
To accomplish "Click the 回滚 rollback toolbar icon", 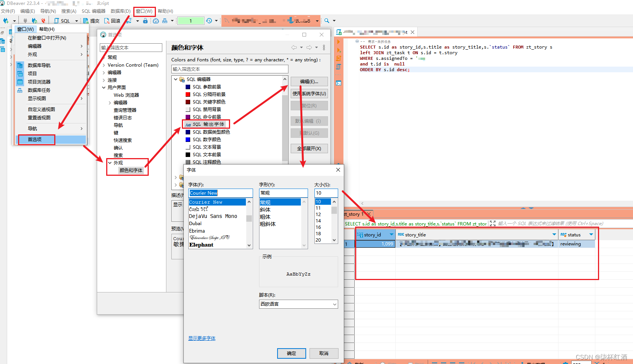I will tap(112, 21).
